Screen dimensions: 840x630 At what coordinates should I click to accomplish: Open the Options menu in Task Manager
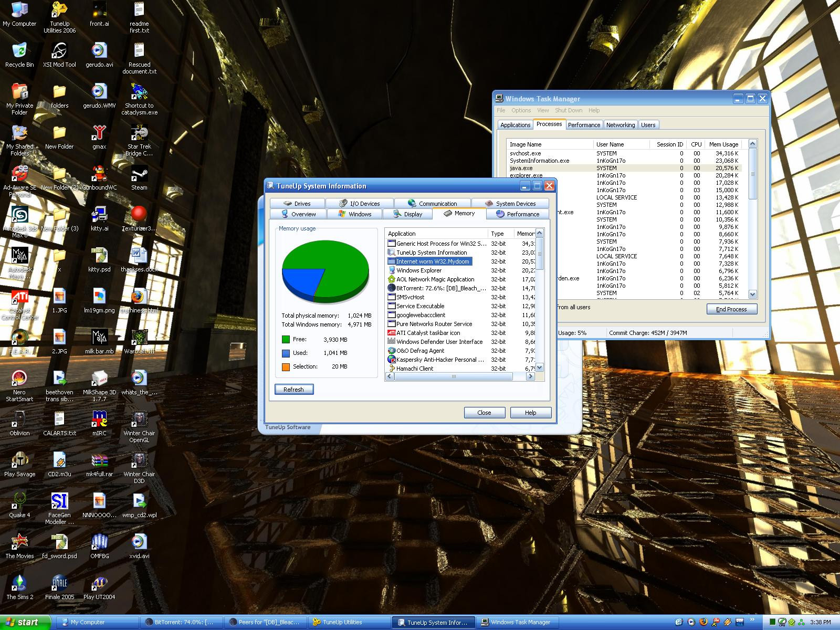point(521,110)
